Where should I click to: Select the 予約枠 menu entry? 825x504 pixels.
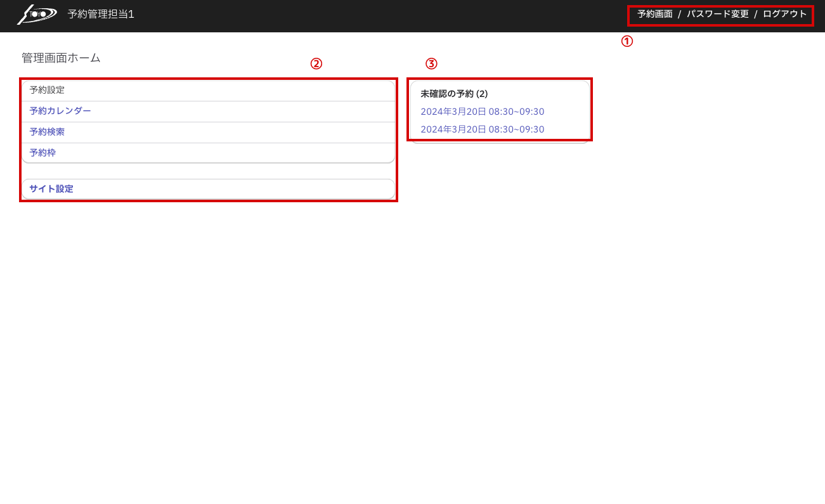[x=42, y=153]
